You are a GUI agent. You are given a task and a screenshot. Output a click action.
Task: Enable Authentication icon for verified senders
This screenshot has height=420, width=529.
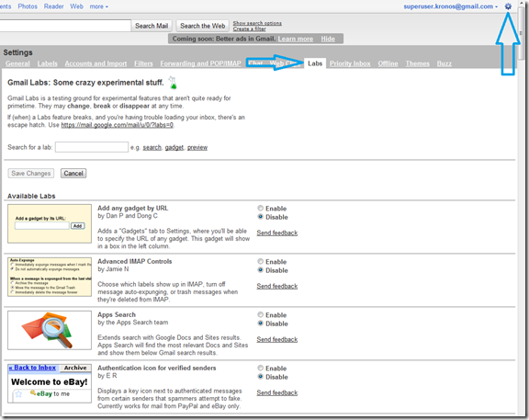(261, 368)
